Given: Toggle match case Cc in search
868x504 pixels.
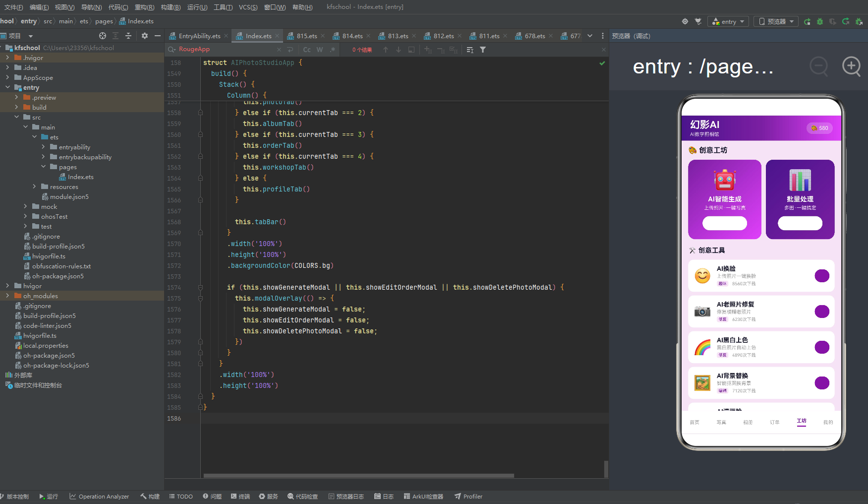Looking at the screenshot, I should pos(307,50).
